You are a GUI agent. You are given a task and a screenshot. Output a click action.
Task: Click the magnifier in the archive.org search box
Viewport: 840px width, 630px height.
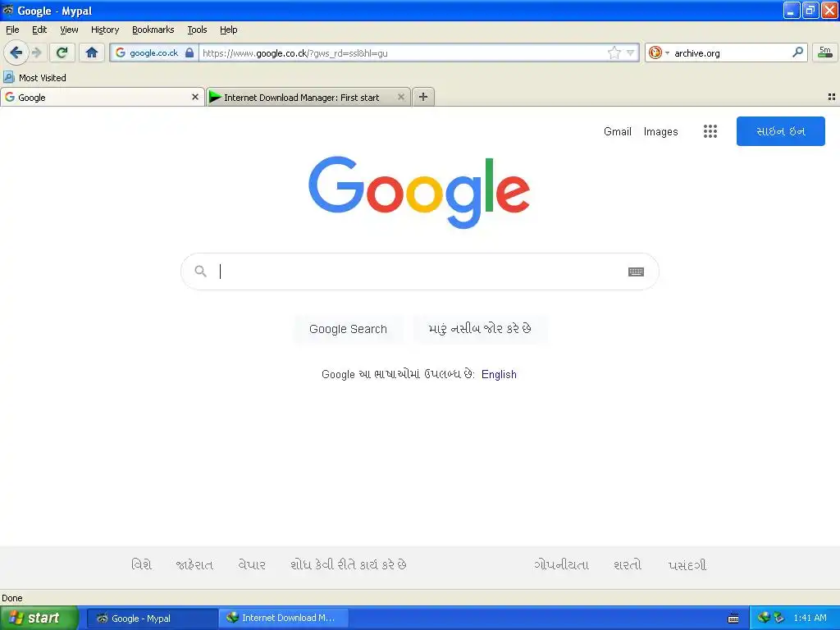pos(797,52)
